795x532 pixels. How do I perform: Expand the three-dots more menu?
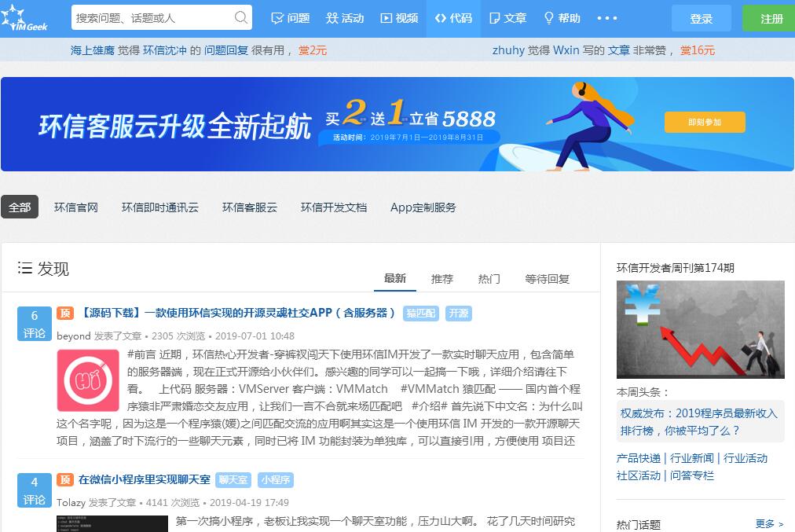607,18
